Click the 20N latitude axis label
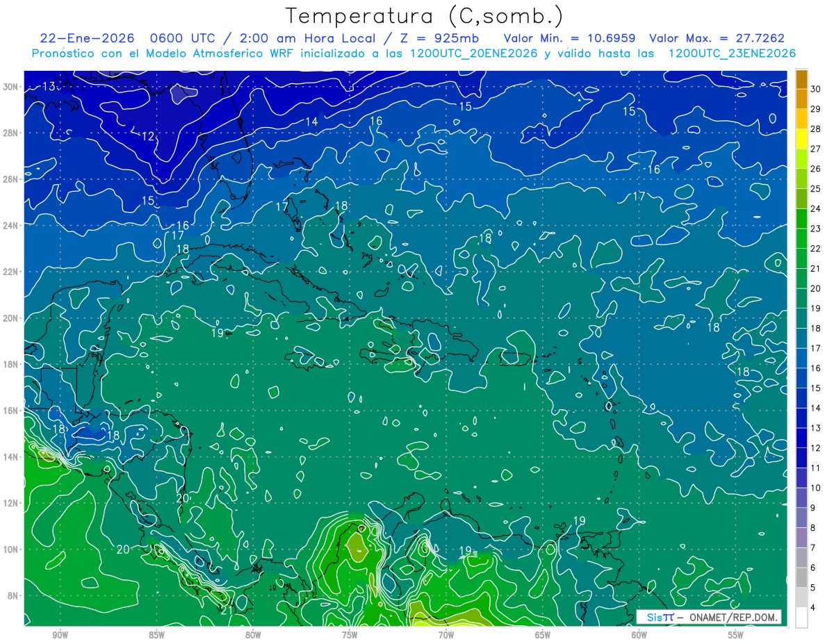Screen dimensions: 834x644 pyautogui.click(x=11, y=318)
